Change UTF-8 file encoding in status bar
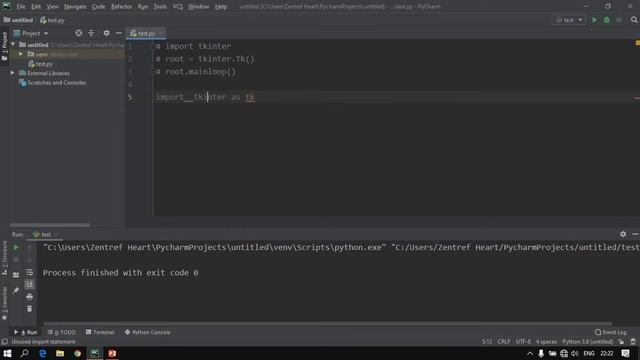Viewport: 640px width, 360px height. [x=523, y=342]
